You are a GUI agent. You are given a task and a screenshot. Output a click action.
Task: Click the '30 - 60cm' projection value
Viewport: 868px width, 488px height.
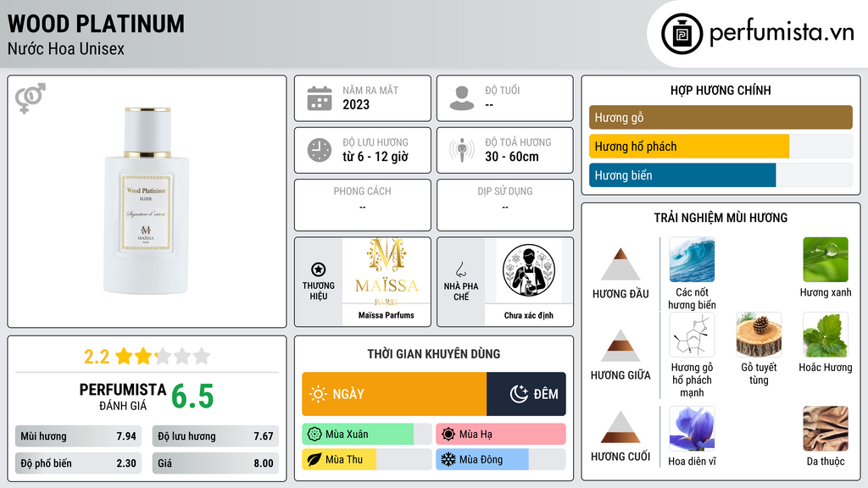512,157
